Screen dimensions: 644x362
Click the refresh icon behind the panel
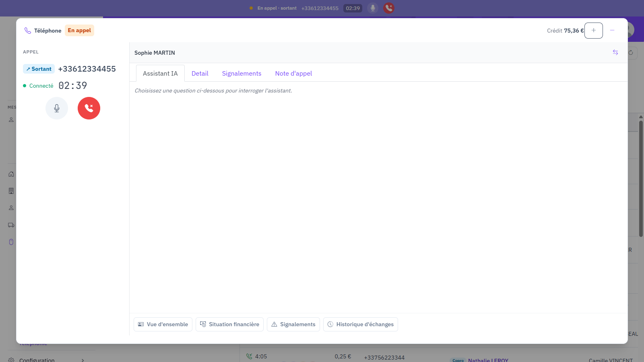pyautogui.click(x=631, y=53)
